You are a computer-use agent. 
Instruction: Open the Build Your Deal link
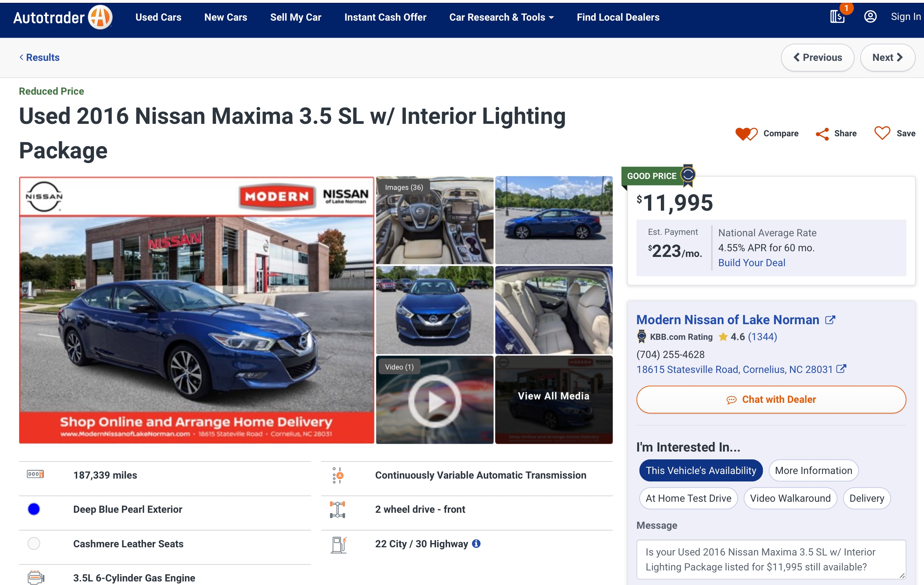pos(751,263)
